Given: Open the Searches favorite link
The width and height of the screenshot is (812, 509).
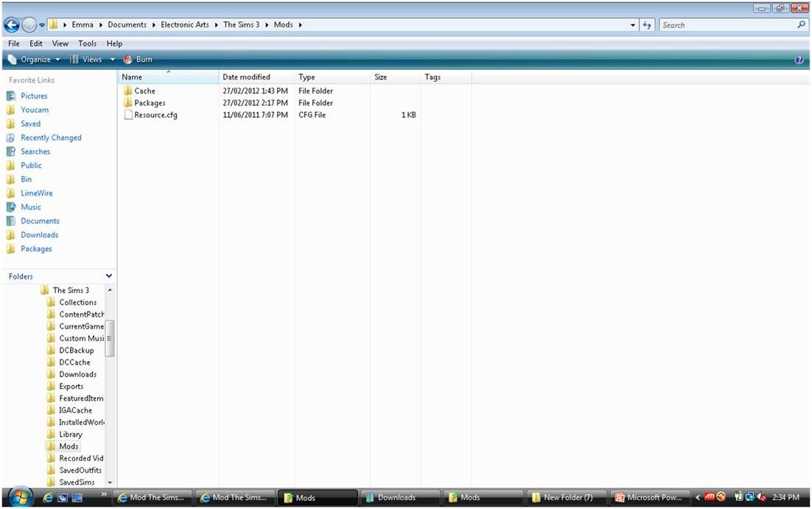Looking at the screenshot, I should point(35,151).
